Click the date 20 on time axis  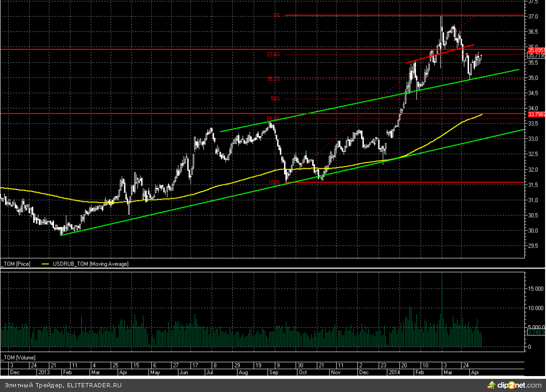tap(404, 365)
